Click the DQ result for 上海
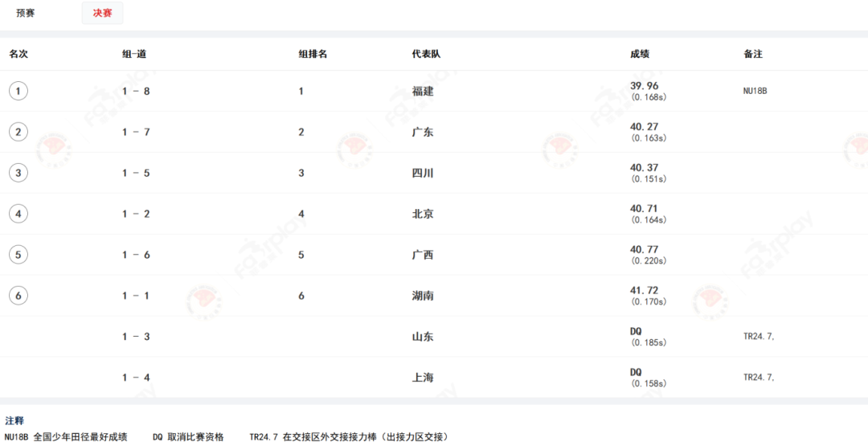Screen dimensions: 868x446 [636, 372]
